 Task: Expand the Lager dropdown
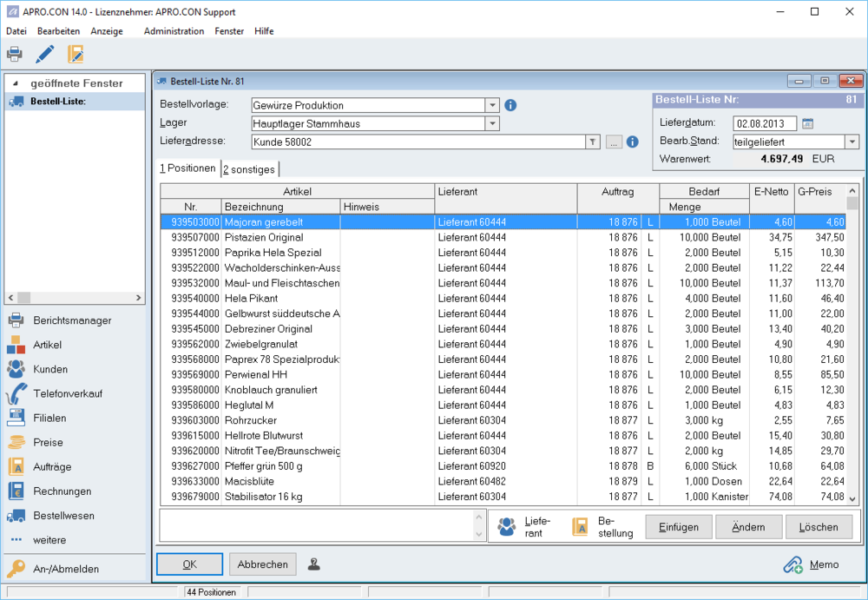coord(492,123)
